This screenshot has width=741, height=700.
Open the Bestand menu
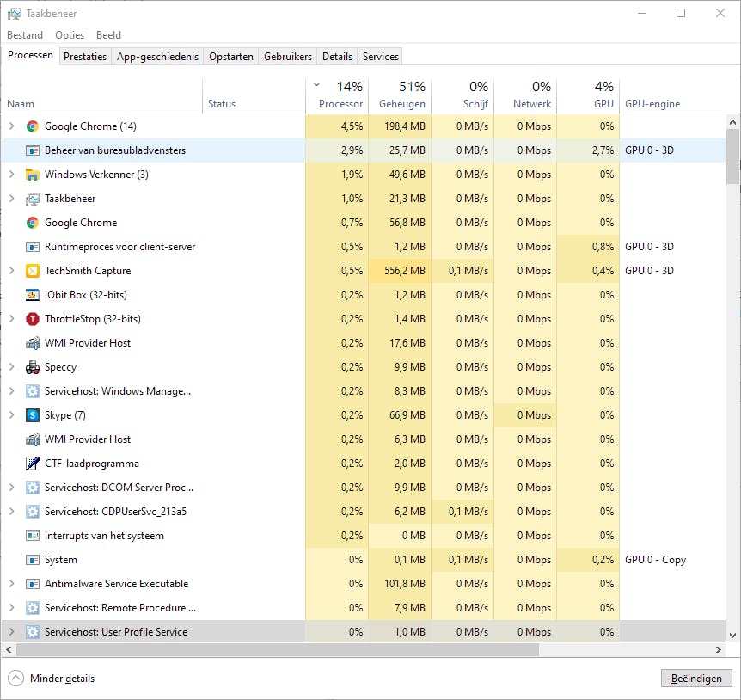coord(25,35)
